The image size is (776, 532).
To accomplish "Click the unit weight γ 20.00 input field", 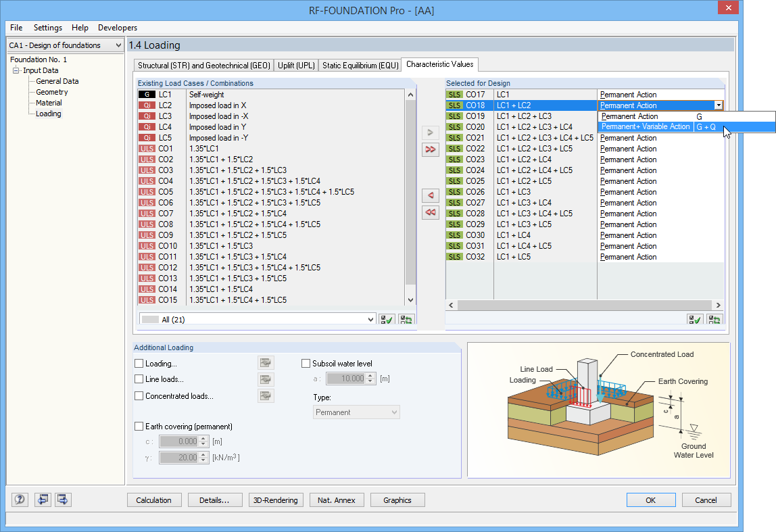I will pos(178,458).
